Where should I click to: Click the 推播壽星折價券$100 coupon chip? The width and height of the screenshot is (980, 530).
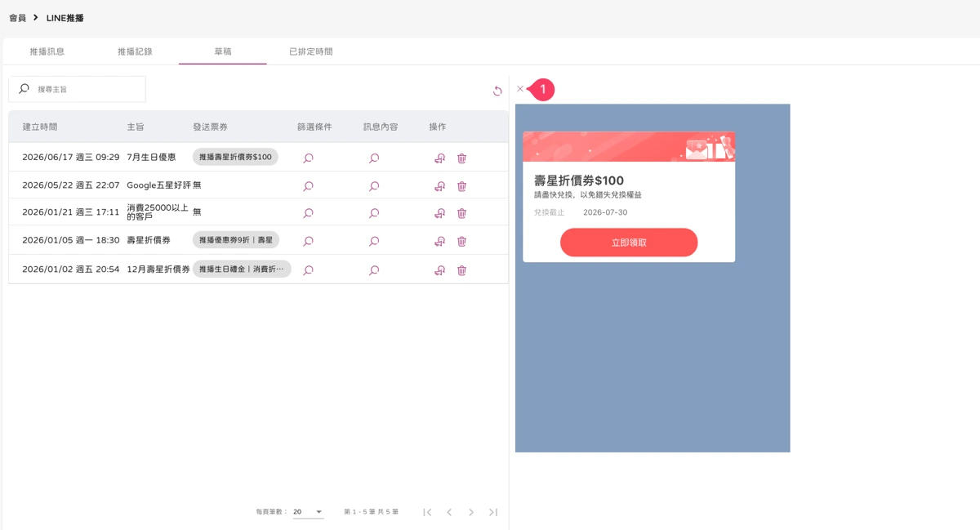click(x=235, y=157)
